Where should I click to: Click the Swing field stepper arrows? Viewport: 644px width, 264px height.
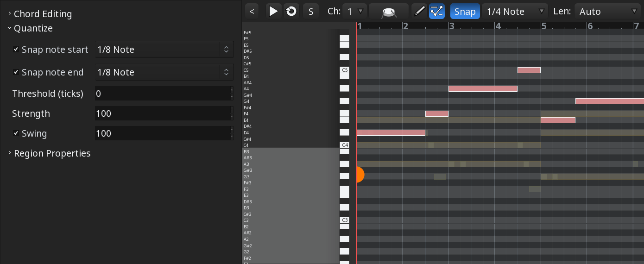[232, 133]
